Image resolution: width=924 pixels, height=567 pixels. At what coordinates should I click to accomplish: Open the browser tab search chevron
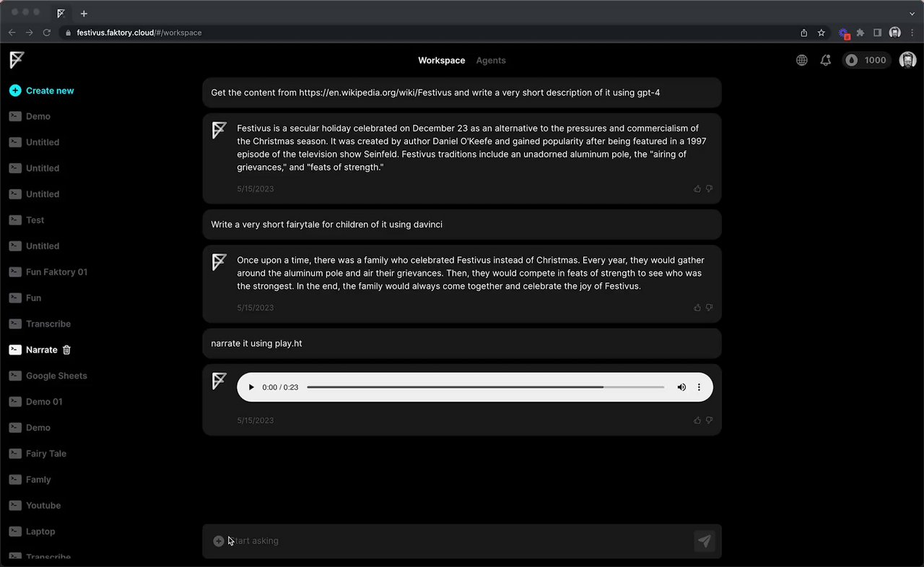click(x=912, y=14)
